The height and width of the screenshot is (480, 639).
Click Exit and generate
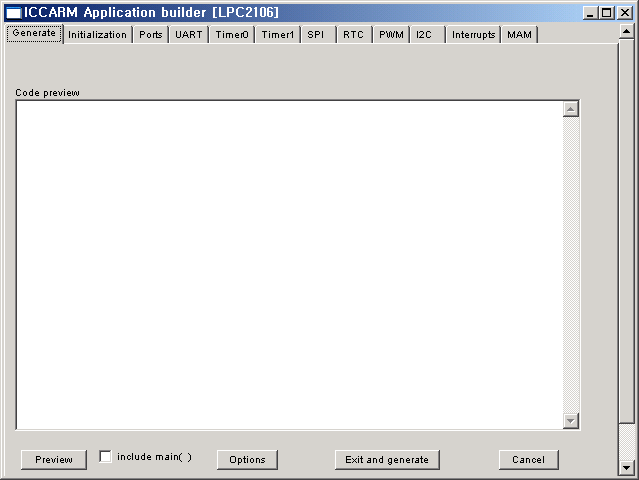[387, 460]
